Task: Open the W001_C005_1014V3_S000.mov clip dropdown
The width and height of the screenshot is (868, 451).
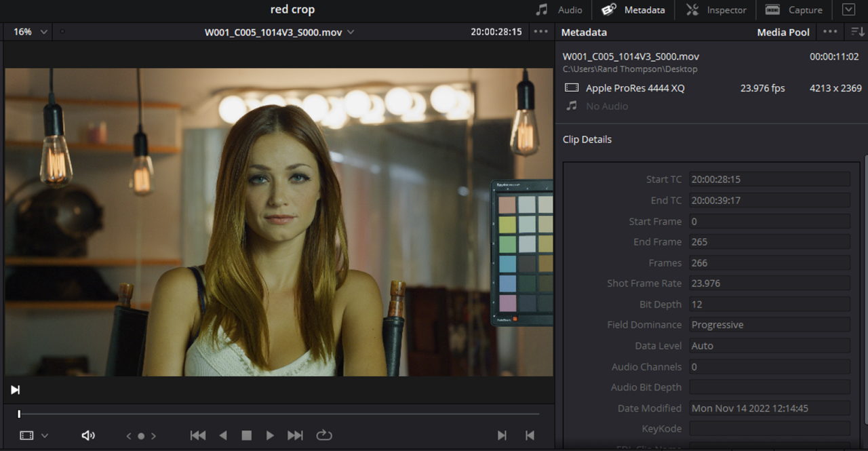Action: coord(279,32)
